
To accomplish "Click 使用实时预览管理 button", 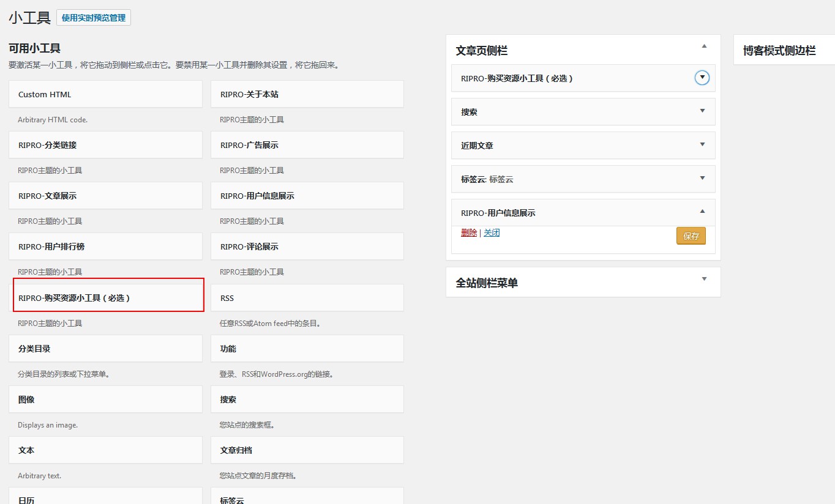I will click(94, 18).
